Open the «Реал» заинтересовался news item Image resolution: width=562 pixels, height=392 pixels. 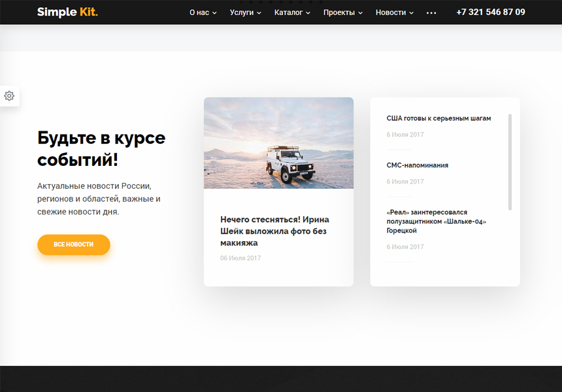click(436, 221)
